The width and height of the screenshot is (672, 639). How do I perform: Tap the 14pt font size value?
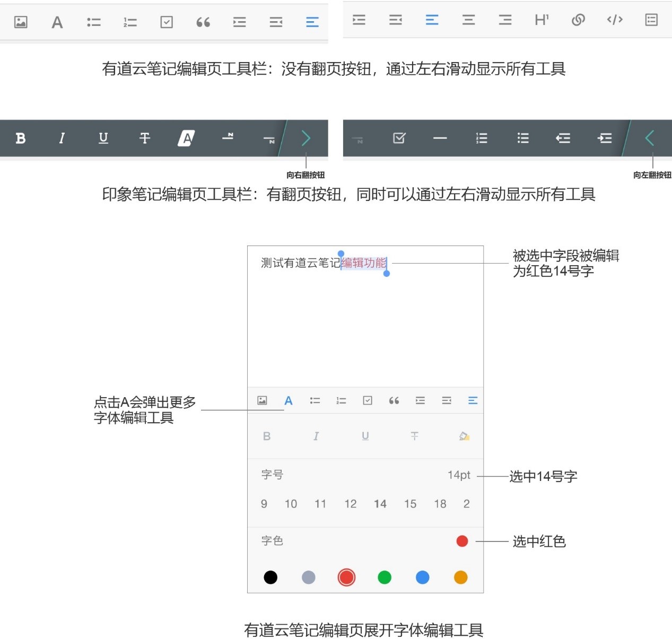(x=459, y=475)
